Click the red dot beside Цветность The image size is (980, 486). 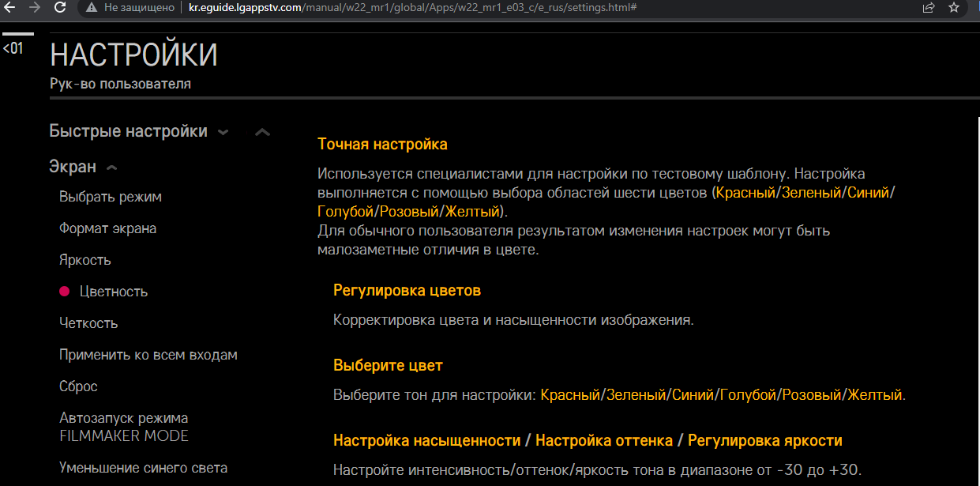tap(65, 292)
